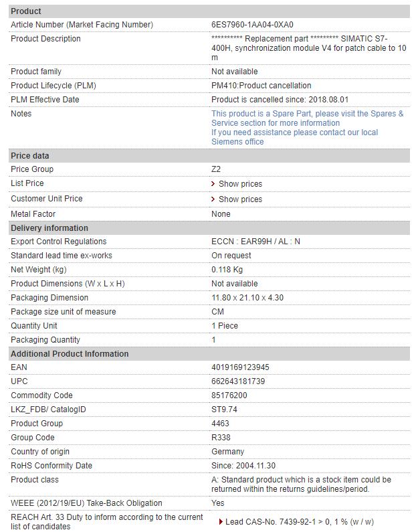Follow the Spares & Service section link

(x=307, y=118)
